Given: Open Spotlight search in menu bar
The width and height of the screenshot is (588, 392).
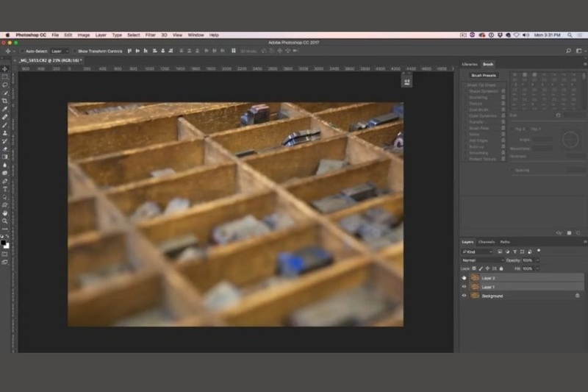Looking at the screenshot, I should [569, 35].
